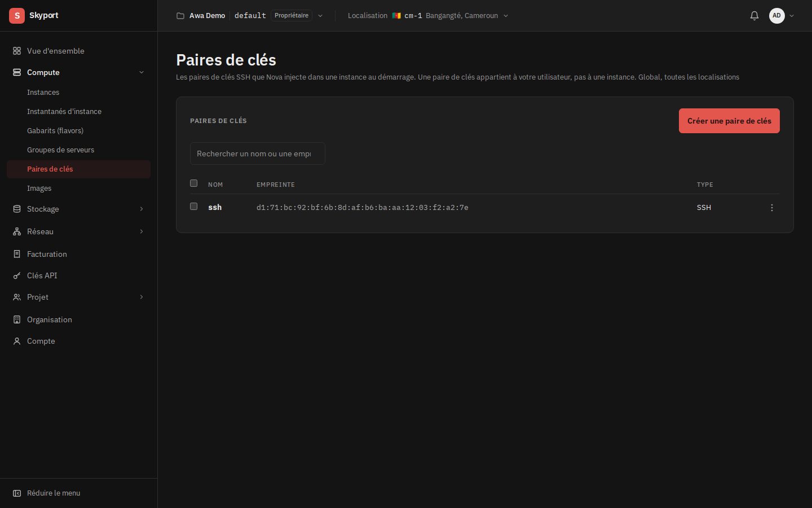Expand the Projet section chevron
Screen dimensions: 812x508
pos(142,297)
